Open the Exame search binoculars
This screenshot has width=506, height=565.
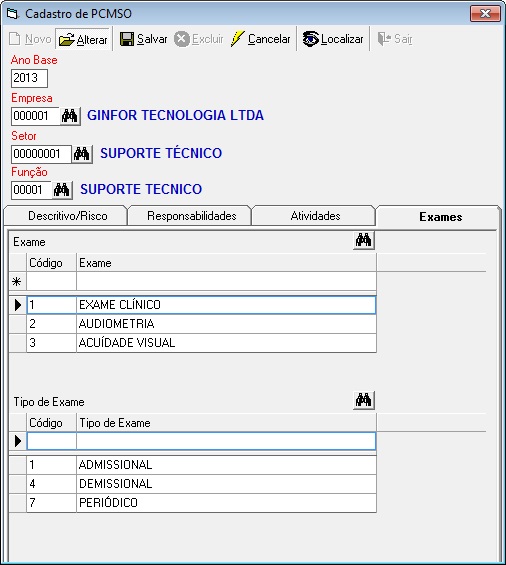tap(364, 240)
